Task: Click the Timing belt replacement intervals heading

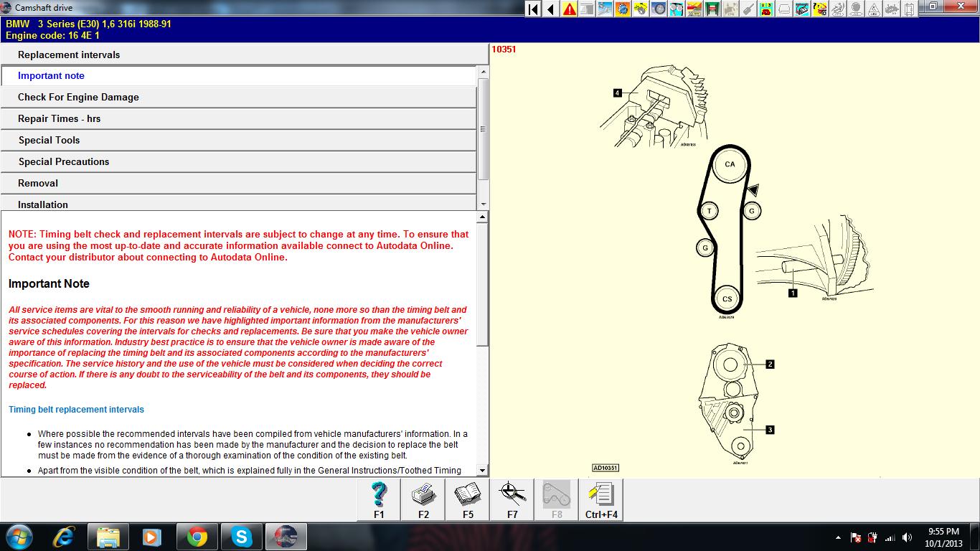Action: point(76,410)
